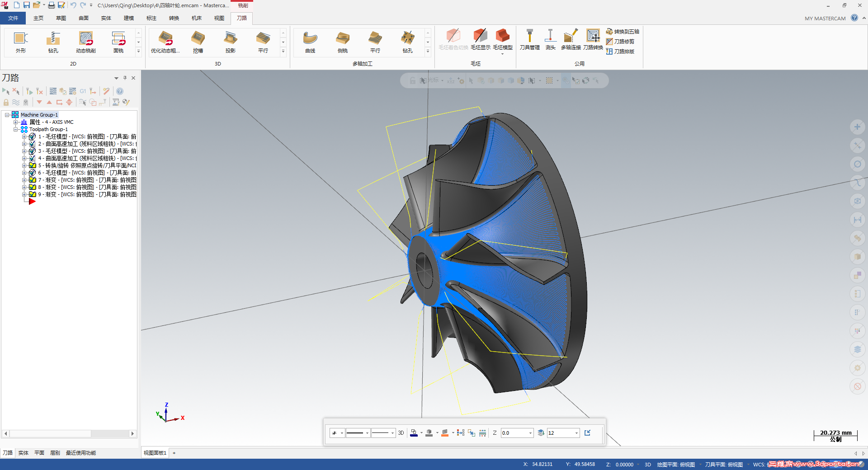
Task: Click the save file icon in title bar
Action: (26, 5)
